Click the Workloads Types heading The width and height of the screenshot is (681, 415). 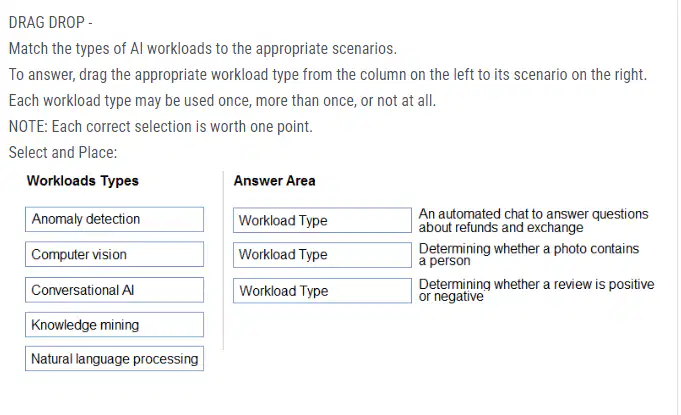(83, 181)
